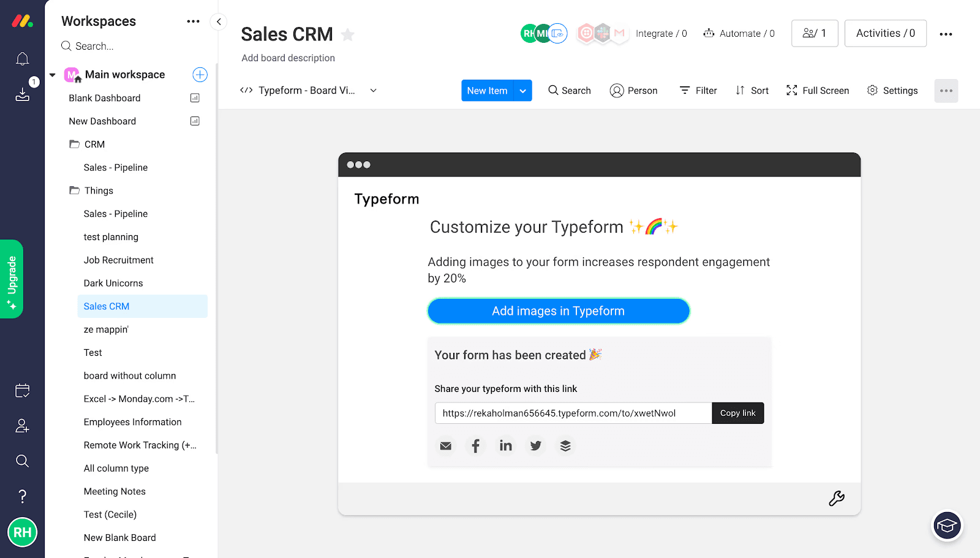The width and height of the screenshot is (980, 558).
Task: Open ze mappin' board
Action: [106, 330]
